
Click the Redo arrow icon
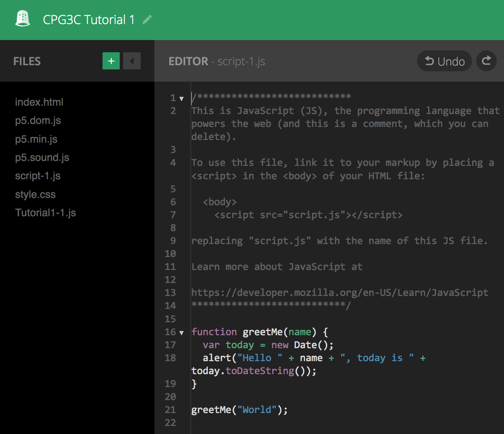pos(486,61)
